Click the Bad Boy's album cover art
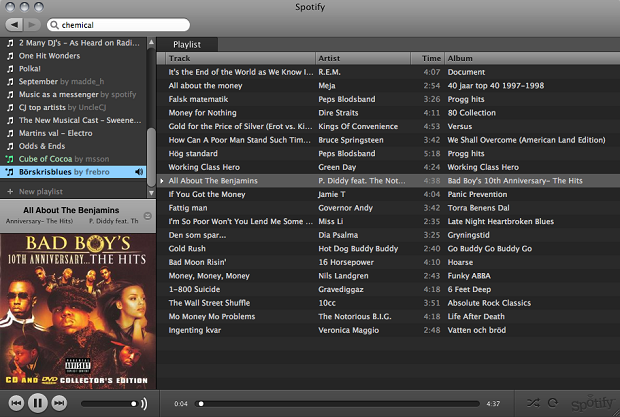Viewport: 620px width, 417px height. tap(78, 311)
